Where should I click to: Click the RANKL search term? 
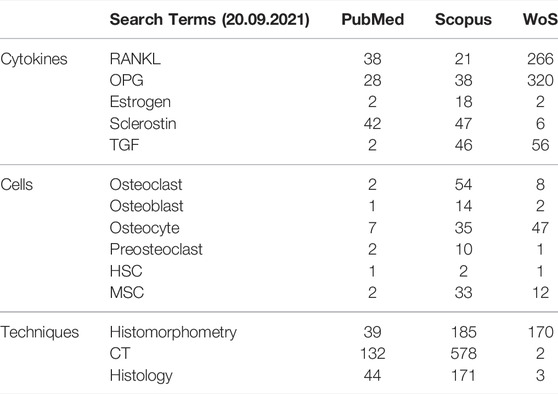tap(135, 59)
